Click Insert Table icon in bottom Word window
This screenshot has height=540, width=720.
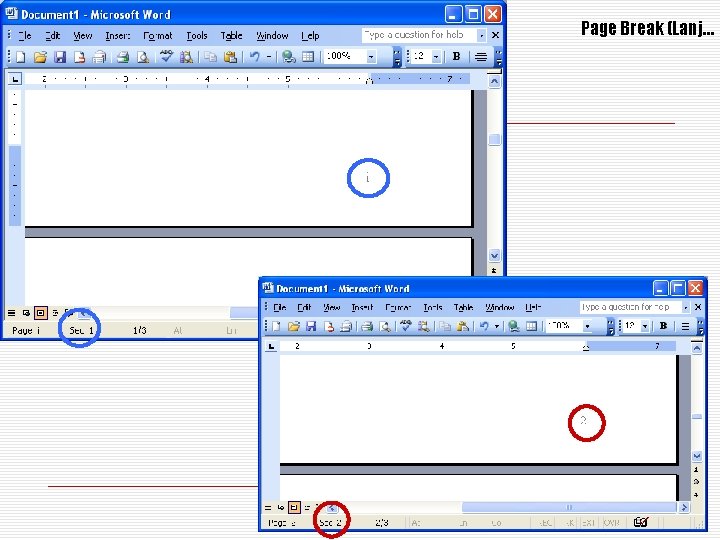(531, 326)
